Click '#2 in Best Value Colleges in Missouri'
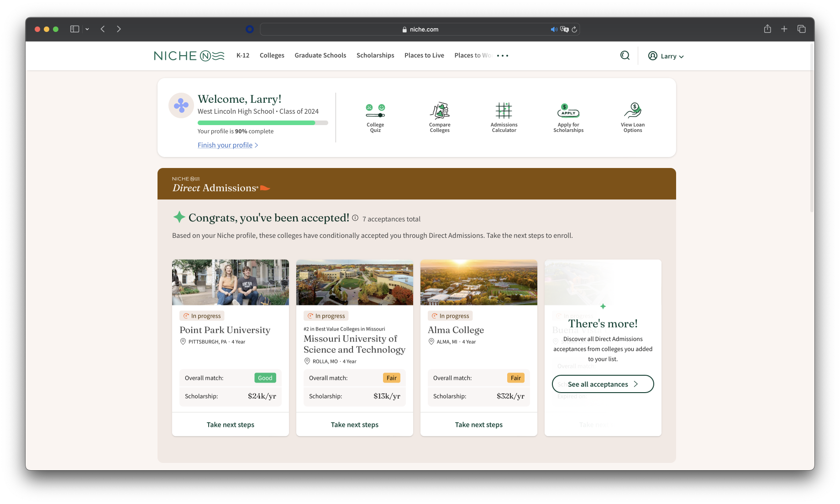The height and width of the screenshot is (504, 840). point(344,329)
